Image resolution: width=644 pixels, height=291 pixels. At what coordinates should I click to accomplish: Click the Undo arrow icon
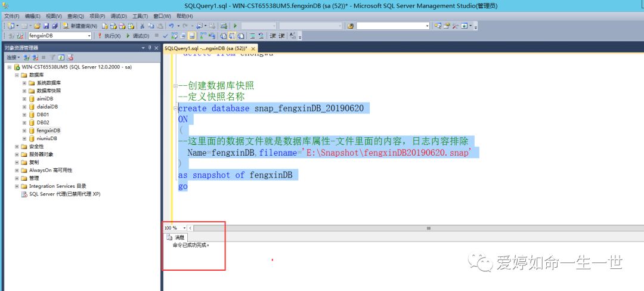click(x=171, y=26)
